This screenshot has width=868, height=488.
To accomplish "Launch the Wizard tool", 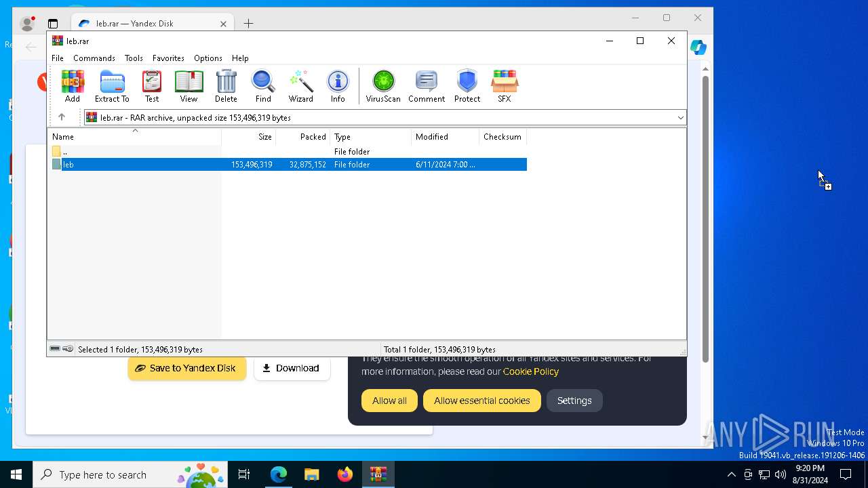I will (x=300, y=86).
